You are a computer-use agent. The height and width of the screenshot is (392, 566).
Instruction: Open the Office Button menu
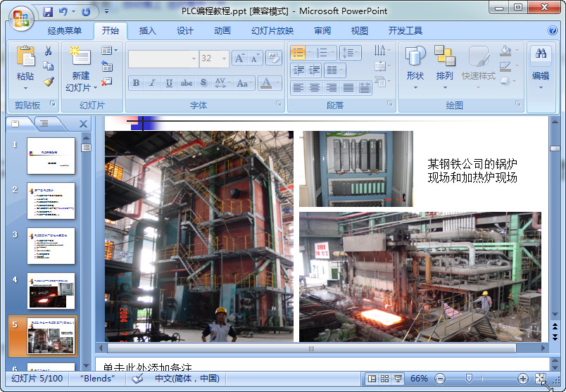pos(21,18)
